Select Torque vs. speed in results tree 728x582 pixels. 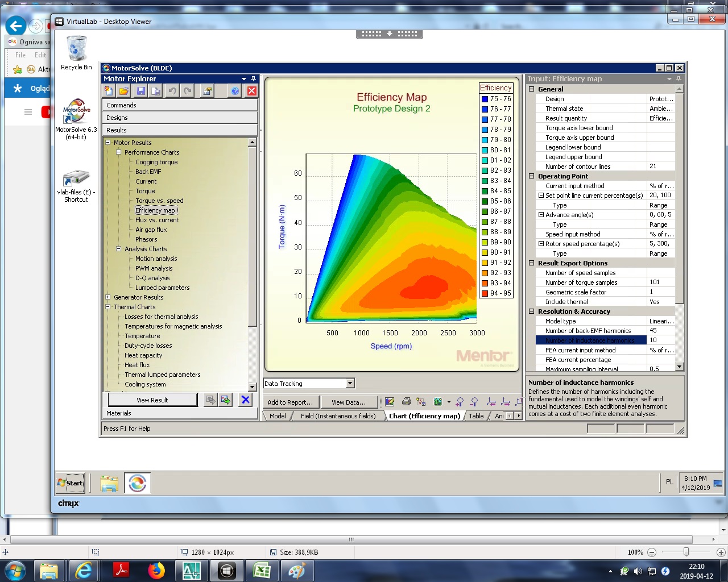pyautogui.click(x=159, y=201)
